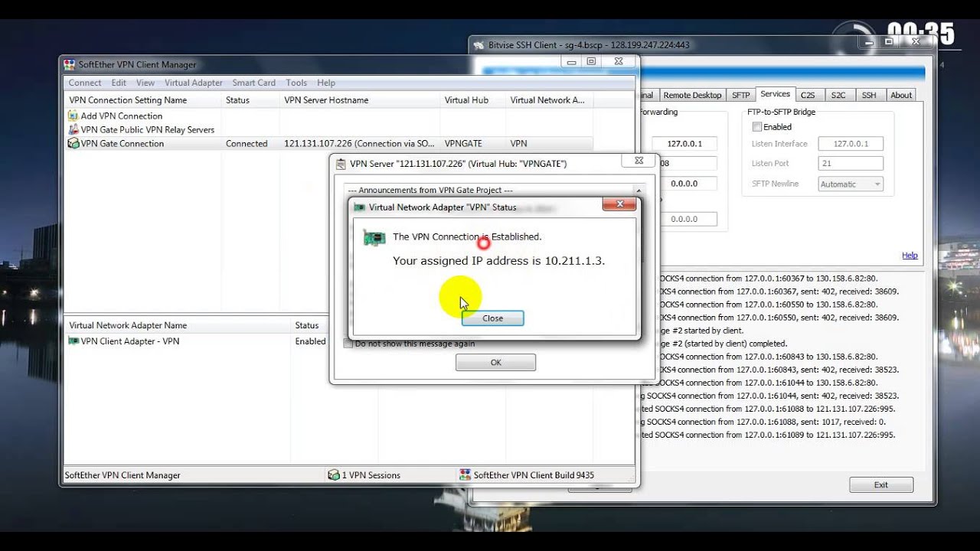Click the announcements scrollbar up arrow
The width and height of the screenshot is (980, 551).
[x=639, y=191]
